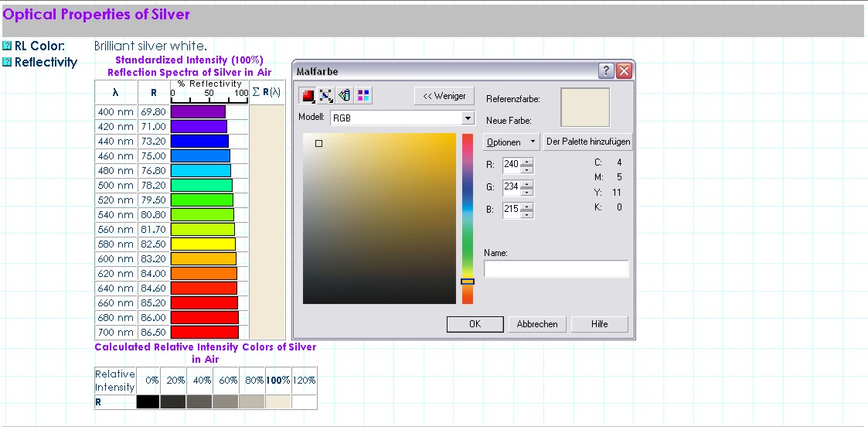Screen dimensions: 868x427
Task: Increase the R value with up arrow
Action: pos(527,161)
